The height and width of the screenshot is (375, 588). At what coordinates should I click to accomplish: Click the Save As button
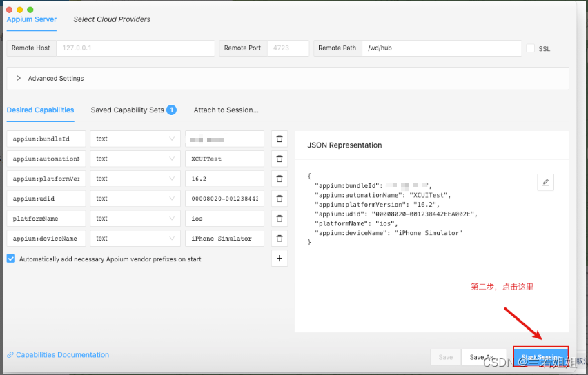point(483,357)
